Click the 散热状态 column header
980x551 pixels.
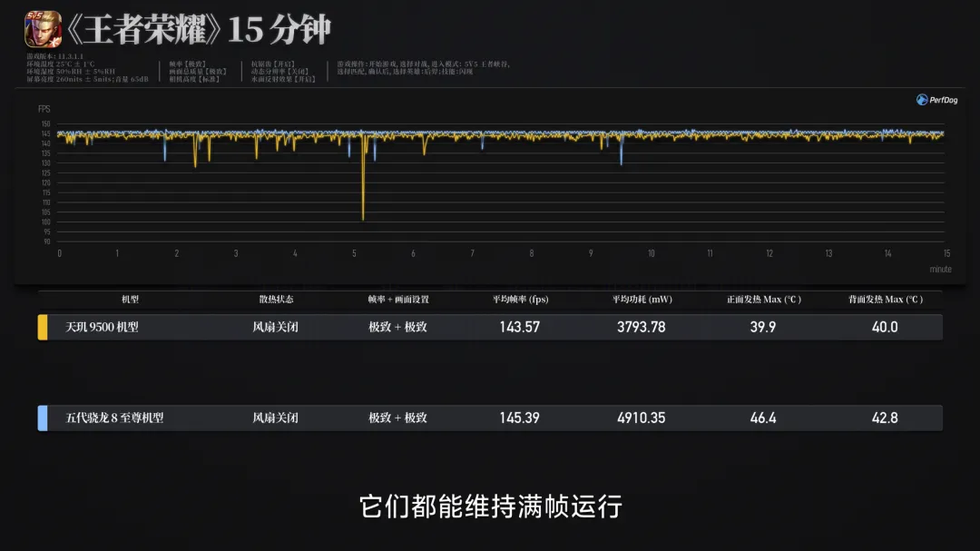[x=276, y=300]
